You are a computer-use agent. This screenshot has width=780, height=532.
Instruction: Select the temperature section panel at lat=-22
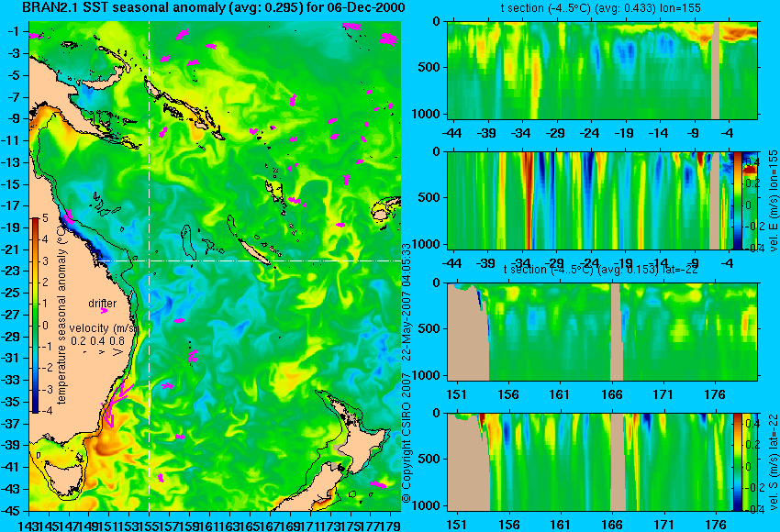[x=602, y=332]
